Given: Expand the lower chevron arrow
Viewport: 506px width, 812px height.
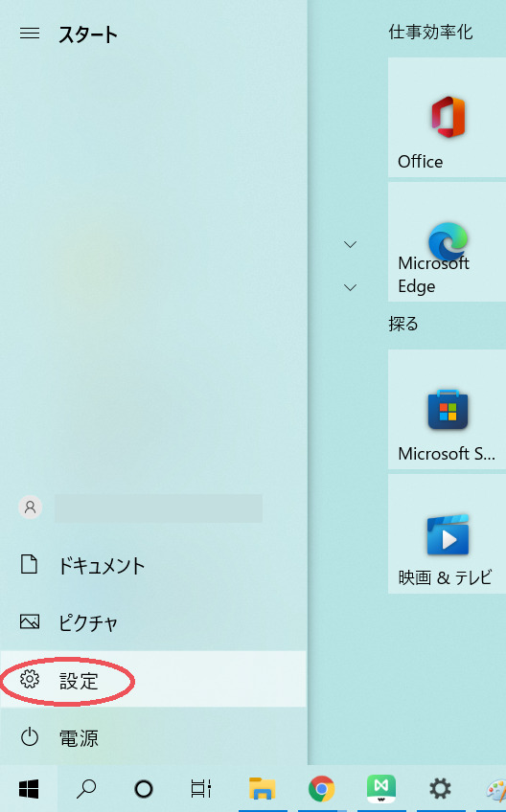Looking at the screenshot, I should click(351, 287).
